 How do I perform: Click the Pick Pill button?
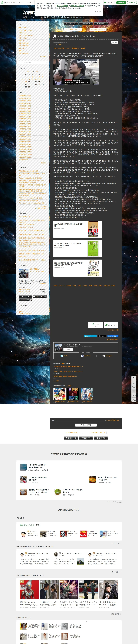[115, 42]
